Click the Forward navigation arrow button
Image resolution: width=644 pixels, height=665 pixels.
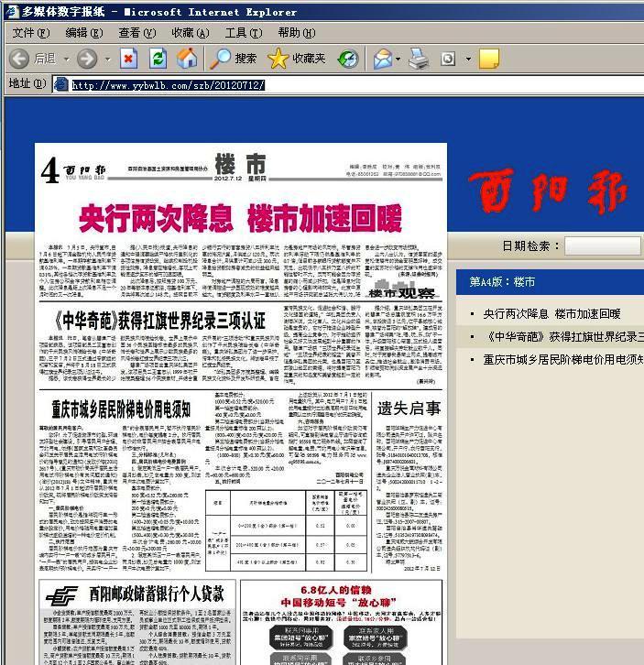pos(86,59)
